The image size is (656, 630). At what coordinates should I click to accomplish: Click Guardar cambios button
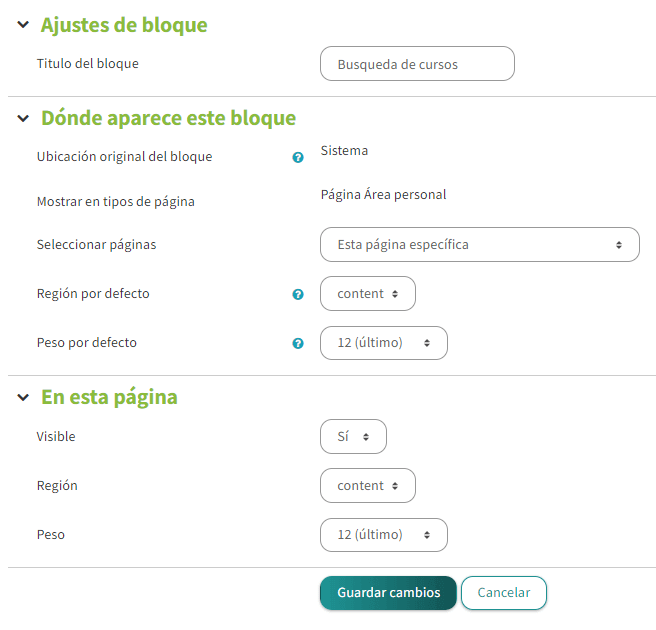(388, 593)
